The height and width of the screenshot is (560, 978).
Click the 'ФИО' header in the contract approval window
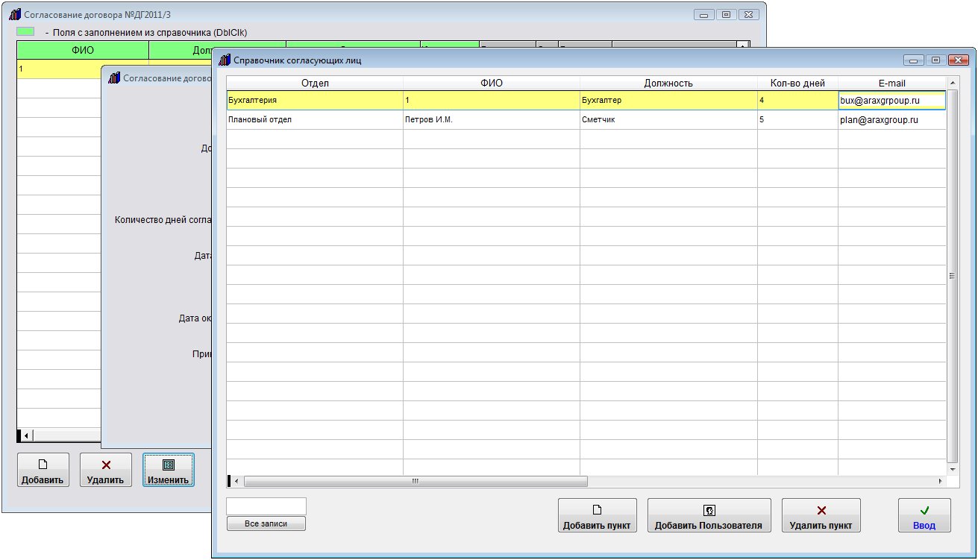[83, 50]
